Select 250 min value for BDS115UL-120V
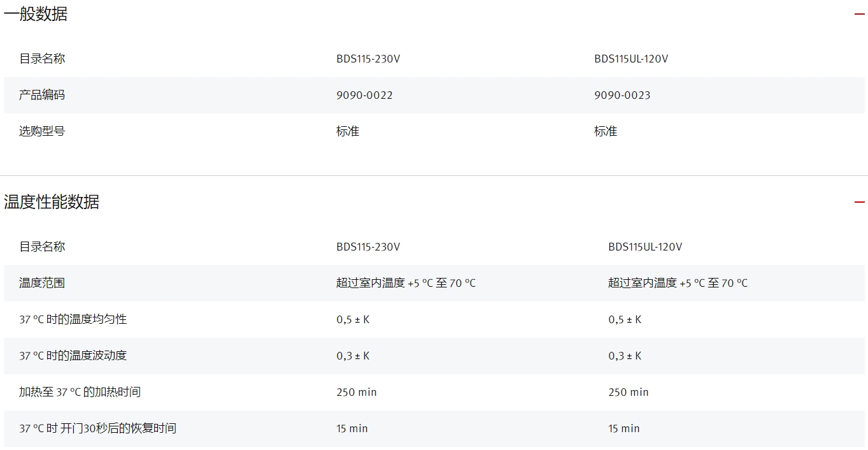Screen dimensions: 868x450 pyautogui.click(x=629, y=392)
